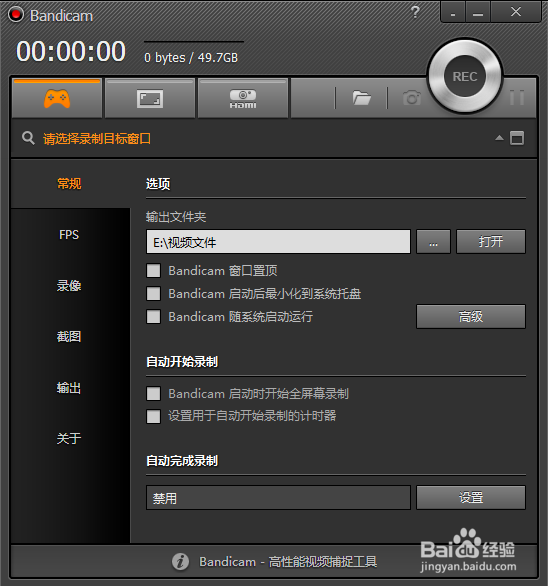548x586 pixels.
Task: Open the 常规 general settings tab
Action: 69,183
